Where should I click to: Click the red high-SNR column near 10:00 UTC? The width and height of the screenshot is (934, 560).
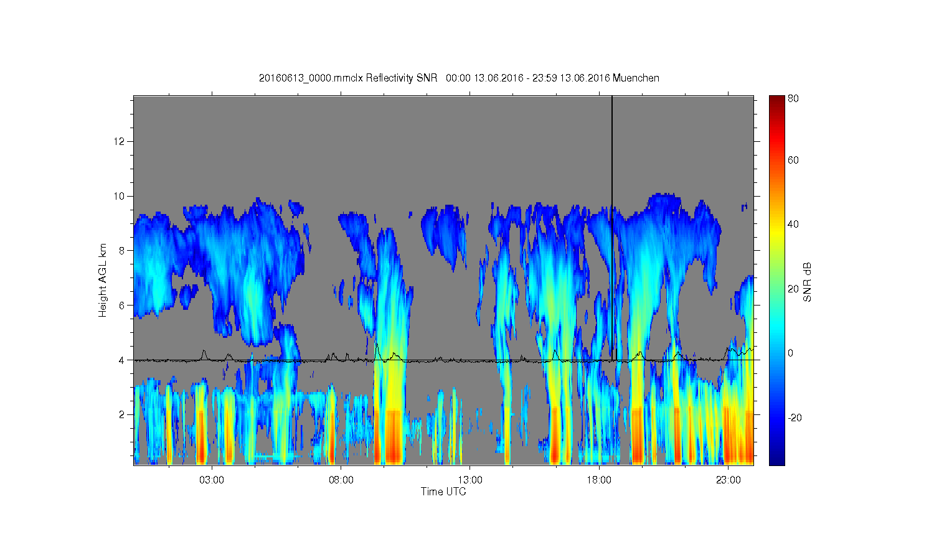click(x=393, y=436)
